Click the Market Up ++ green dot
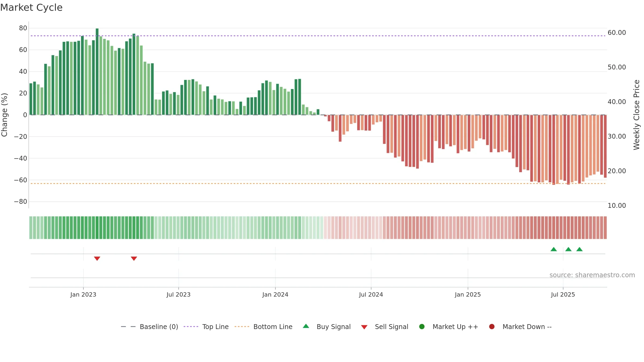 tap(422, 327)
